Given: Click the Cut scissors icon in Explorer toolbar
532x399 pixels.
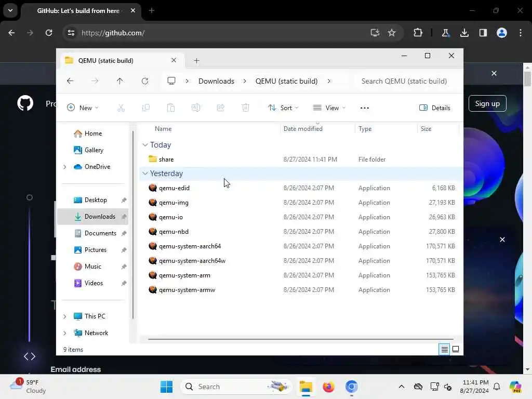Looking at the screenshot, I should pyautogui.click(x=121, y=108).
